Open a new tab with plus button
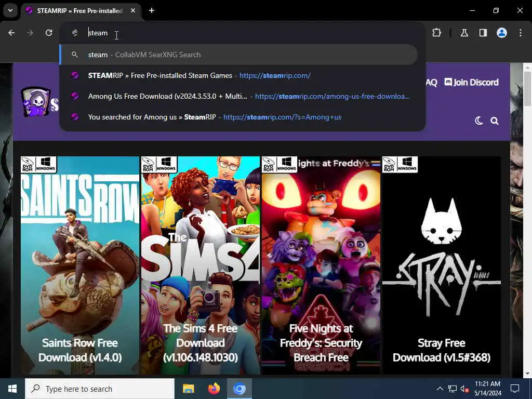The height and width of the screenshot is (399, 532). click(152, 10)
